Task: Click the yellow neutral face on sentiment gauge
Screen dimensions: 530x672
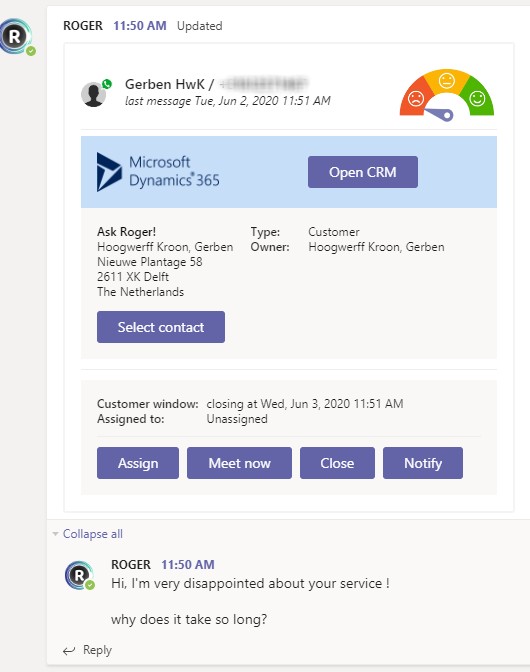Action: (447, 81)
